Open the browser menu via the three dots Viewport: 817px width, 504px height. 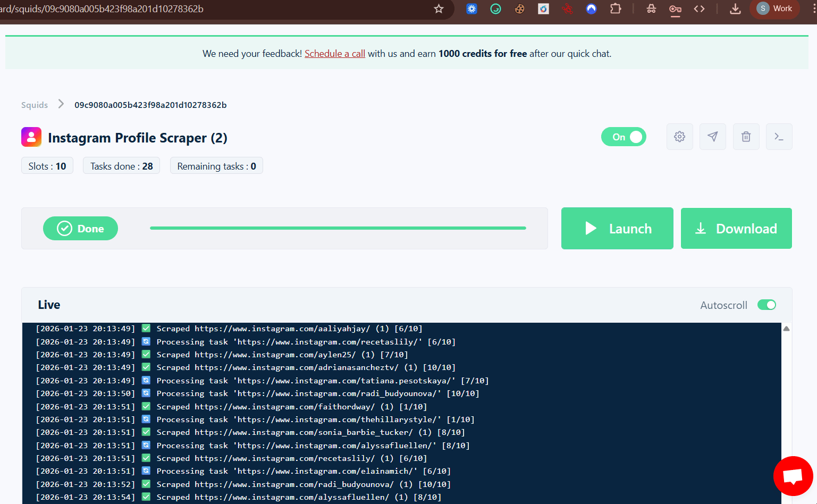[x=813, y=9]
